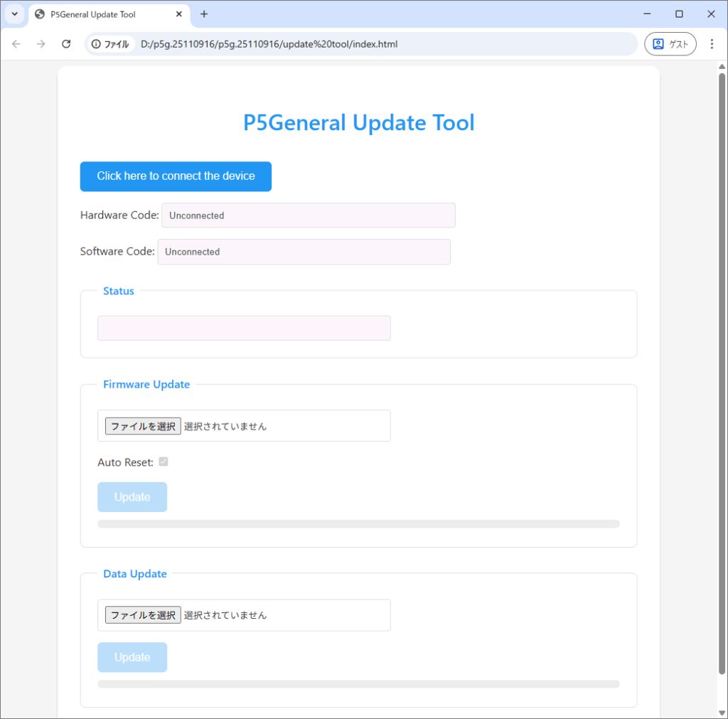Select the P5General Update Tool tab
728x719 pixels.
100,14
